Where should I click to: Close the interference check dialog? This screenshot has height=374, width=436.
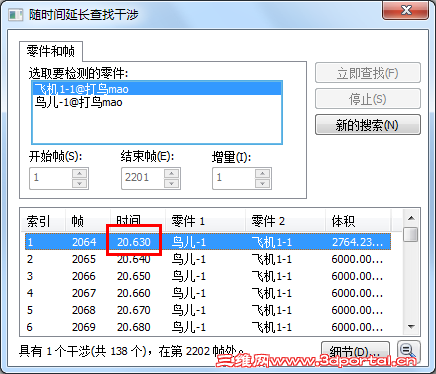pyautogui.click(x=405, y=10)
